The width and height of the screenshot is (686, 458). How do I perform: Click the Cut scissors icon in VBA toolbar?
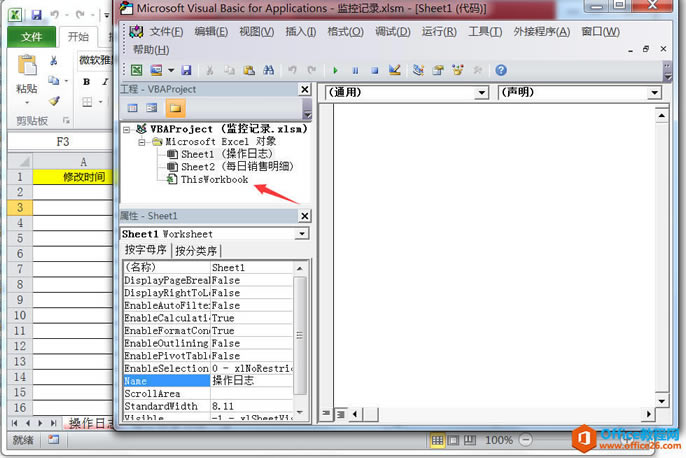[210, 70]
